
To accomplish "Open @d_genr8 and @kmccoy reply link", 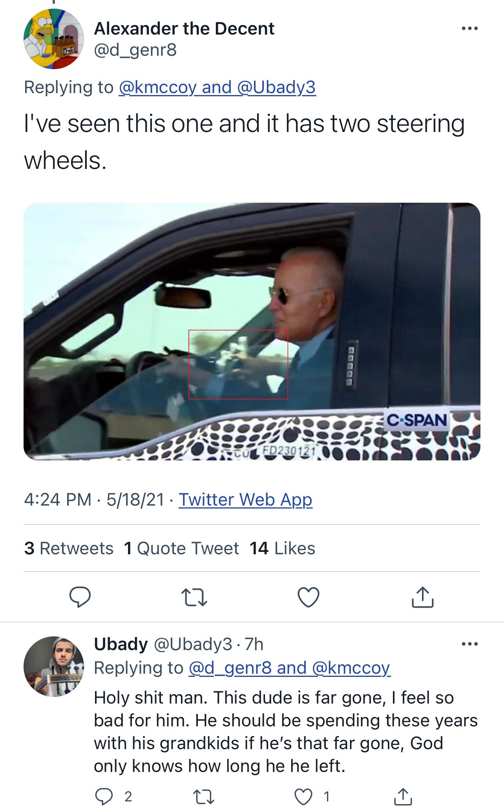I will coord(289,668).
